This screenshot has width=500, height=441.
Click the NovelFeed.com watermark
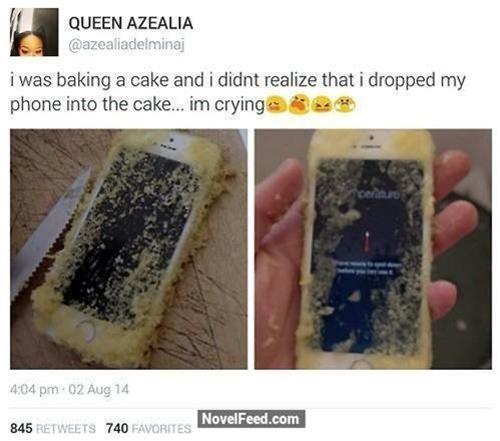click(x=251, y=419)
